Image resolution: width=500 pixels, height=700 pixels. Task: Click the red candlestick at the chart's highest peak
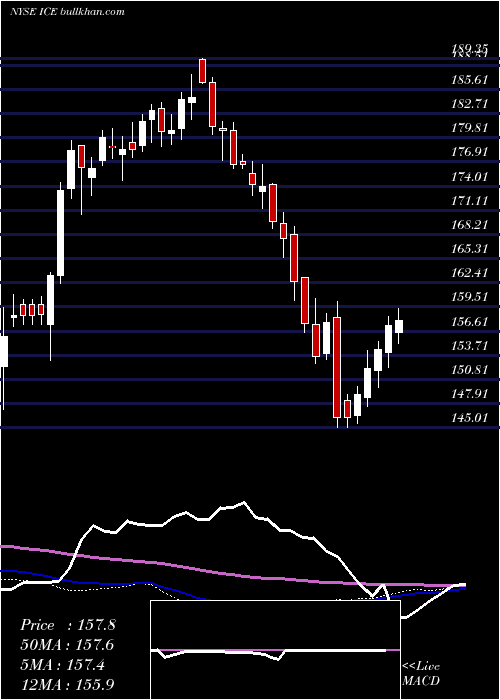pos(202,71)
